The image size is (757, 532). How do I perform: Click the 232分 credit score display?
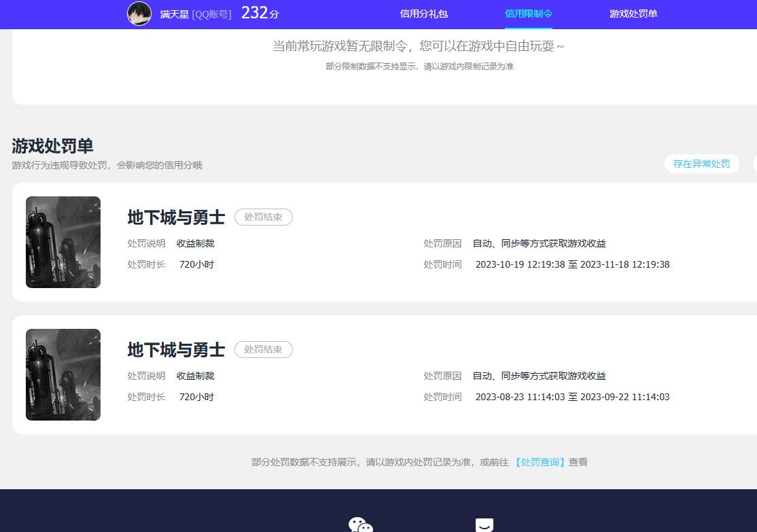point(258,13)
